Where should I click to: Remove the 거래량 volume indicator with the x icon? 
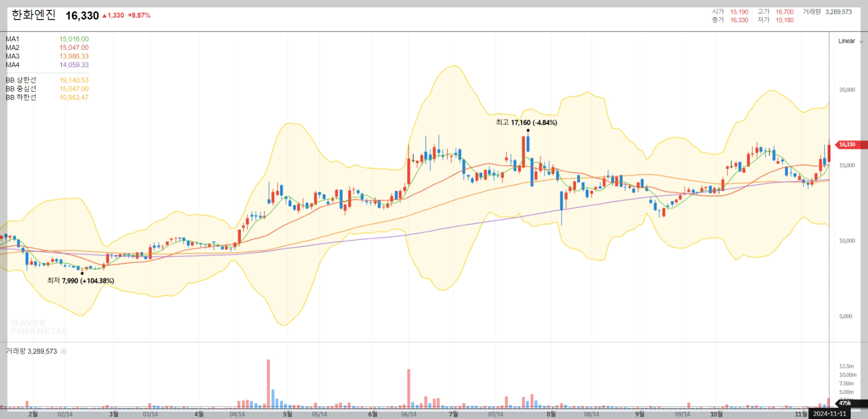(x=64, y=351)
